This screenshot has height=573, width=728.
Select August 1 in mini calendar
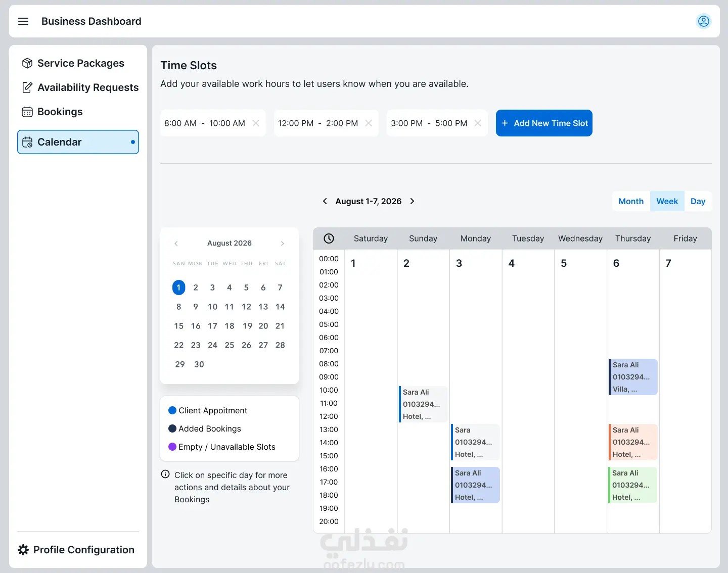178,288
